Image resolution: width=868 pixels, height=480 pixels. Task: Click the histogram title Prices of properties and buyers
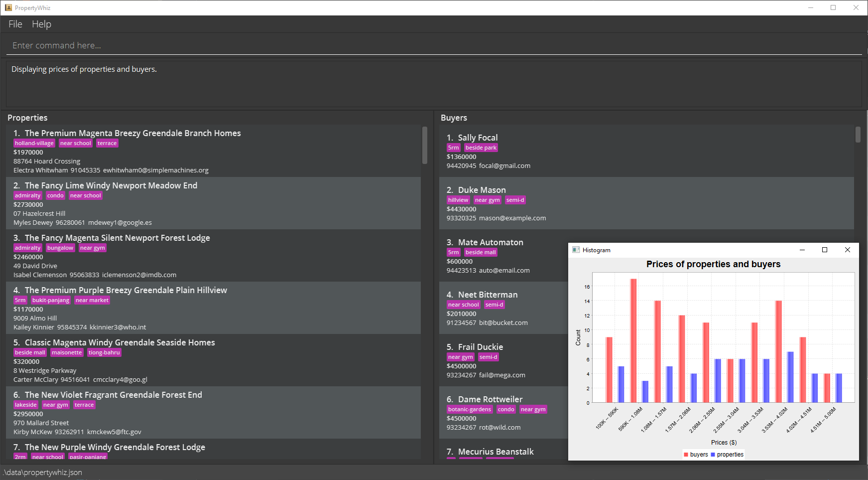[713, 264]
